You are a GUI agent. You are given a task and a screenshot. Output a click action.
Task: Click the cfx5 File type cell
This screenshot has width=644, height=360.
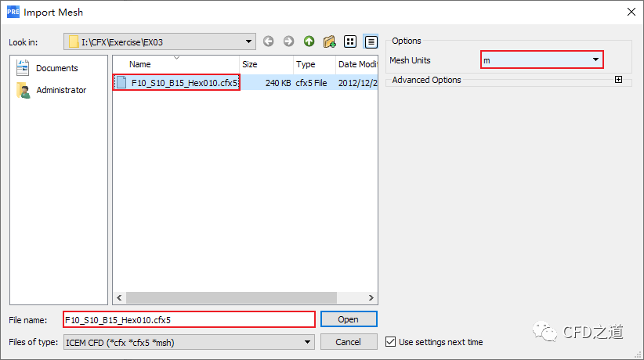point(311,83)
